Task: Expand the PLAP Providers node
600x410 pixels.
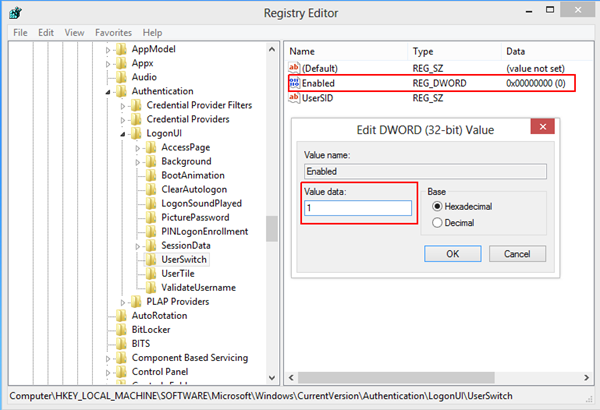Action: point(123,301)
